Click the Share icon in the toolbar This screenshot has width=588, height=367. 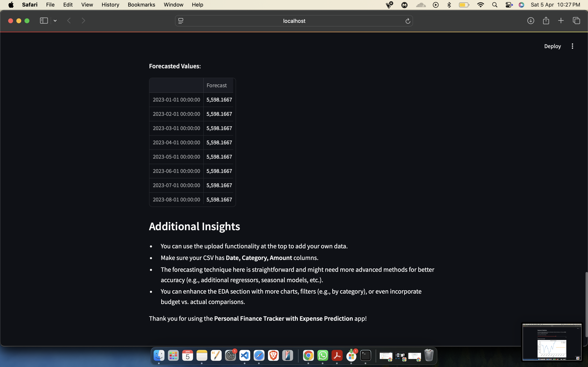tap(546, 20)
